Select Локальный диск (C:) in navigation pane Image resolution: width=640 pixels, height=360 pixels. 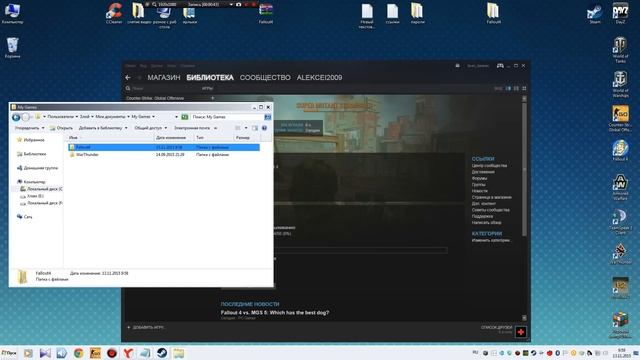click(x=41, y=189)
